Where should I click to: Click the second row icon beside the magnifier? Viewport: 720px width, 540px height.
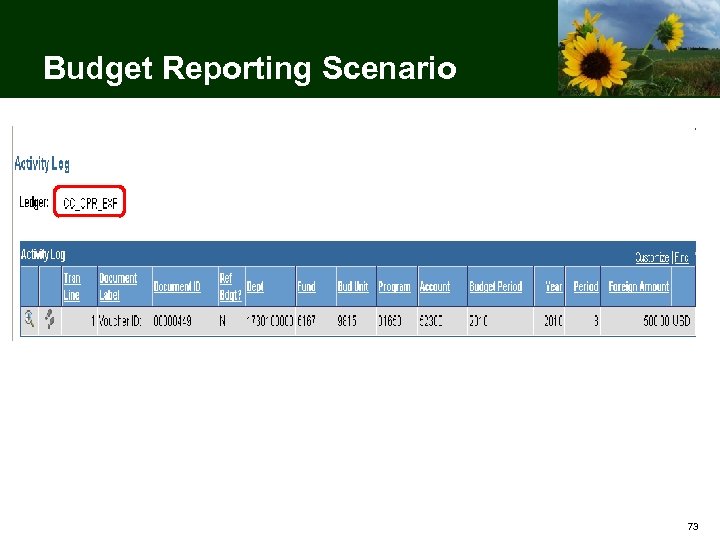(50, 319)
